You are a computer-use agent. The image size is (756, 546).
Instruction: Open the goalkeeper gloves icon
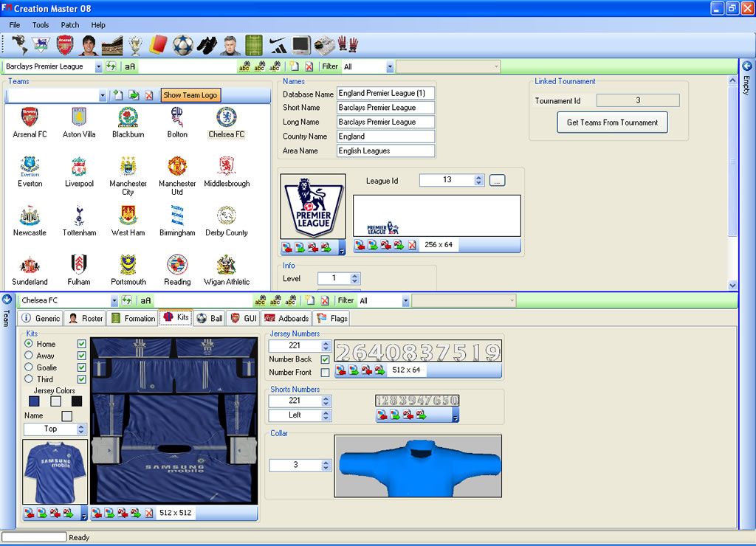click(348, 45)
